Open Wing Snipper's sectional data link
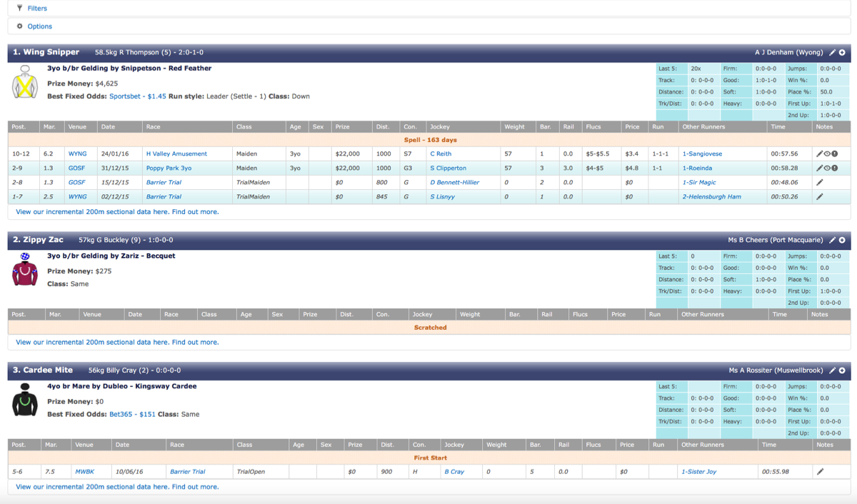Image resolution: width=857 pixels, height=504 pixels. point(117,212)
